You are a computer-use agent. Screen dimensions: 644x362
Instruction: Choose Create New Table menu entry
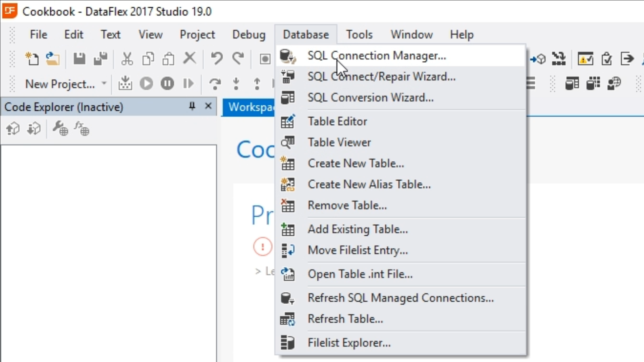(356, 163)
